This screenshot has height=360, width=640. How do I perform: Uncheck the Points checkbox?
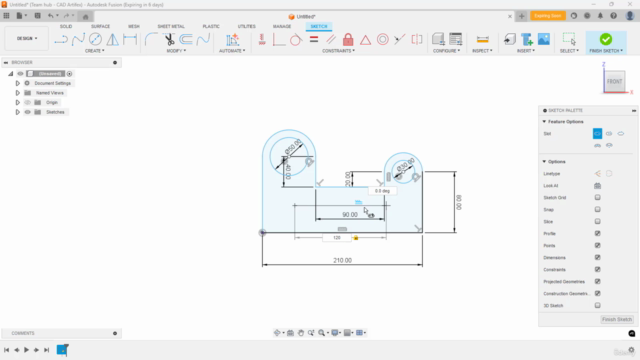tap(598, 245)
